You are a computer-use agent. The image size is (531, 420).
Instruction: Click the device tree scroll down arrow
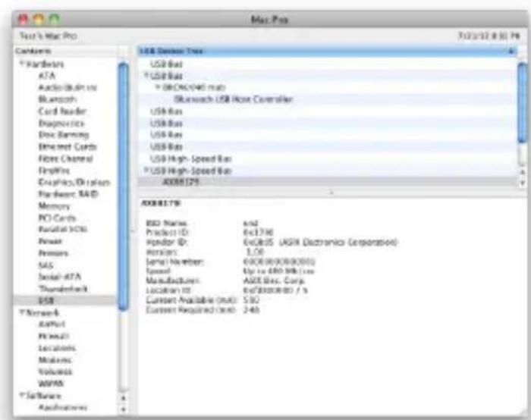pyautogui.click(x=523, y=183)
